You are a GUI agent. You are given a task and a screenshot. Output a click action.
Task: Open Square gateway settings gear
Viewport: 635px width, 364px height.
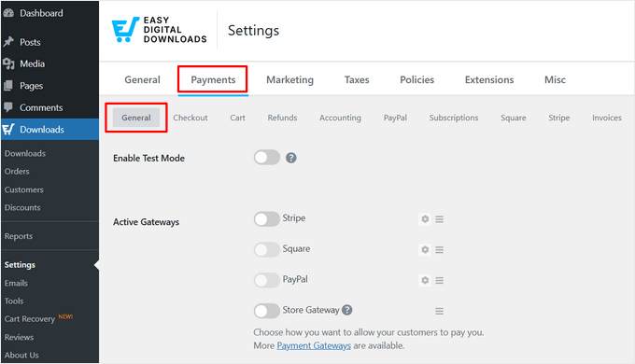425,250
